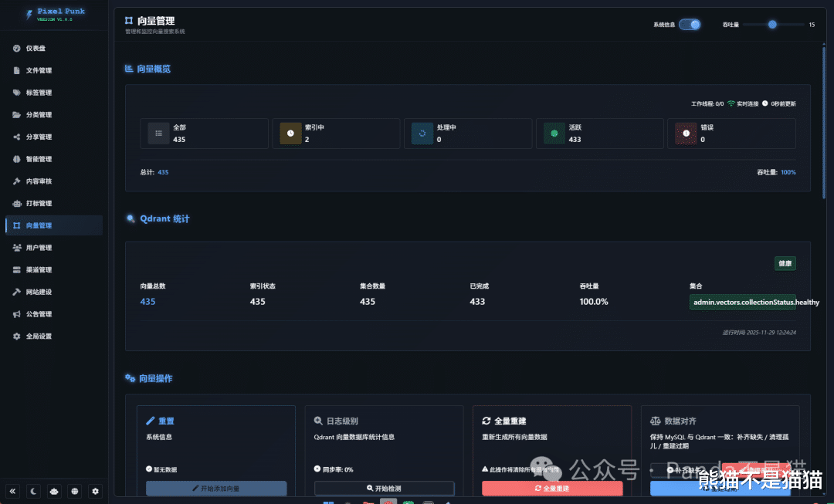Click the 同步率: 0% status text

pos(337,469)
